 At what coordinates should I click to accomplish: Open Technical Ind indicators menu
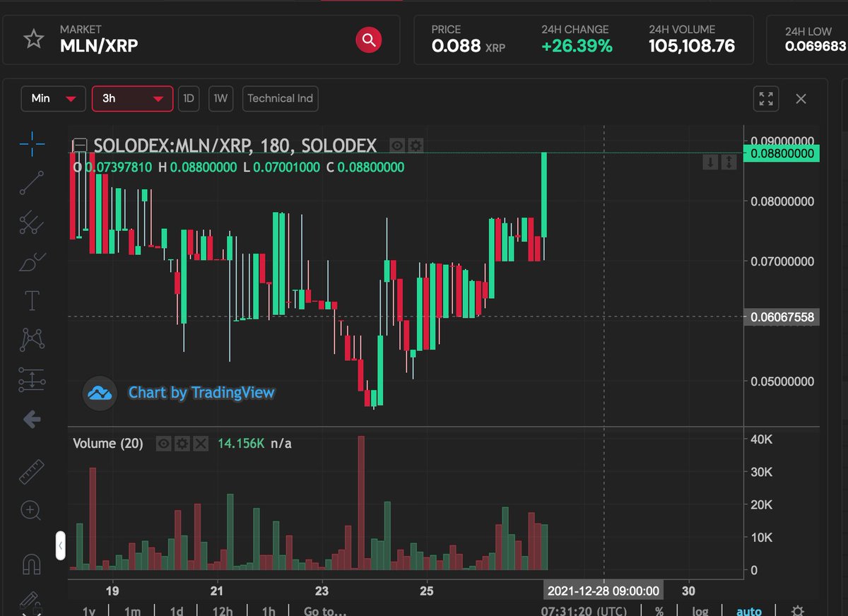[280, 99]
